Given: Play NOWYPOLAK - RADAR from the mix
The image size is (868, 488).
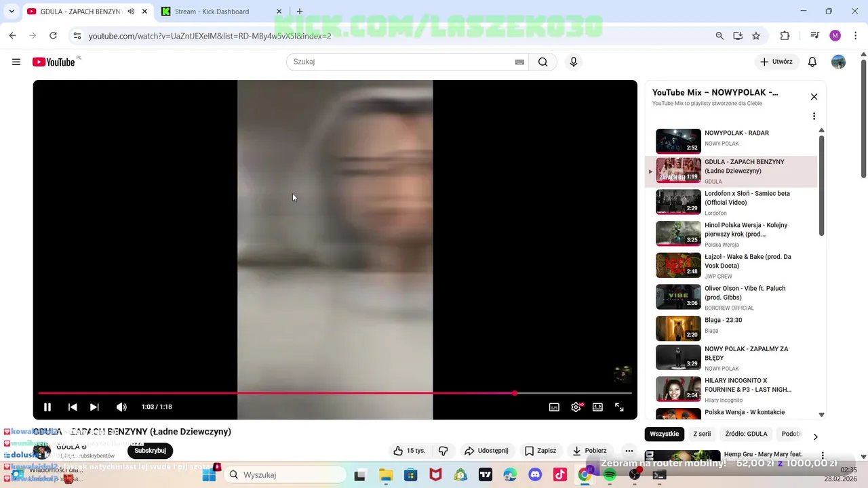Looking at the screenshot, I should click(736, 141).
